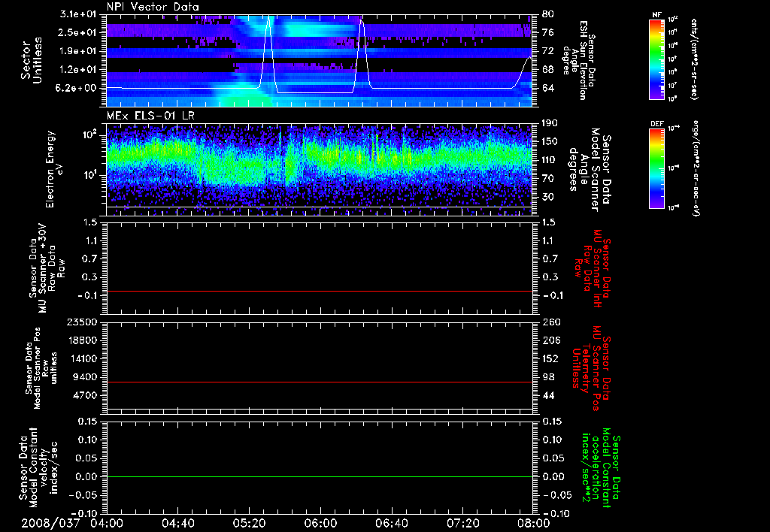Click the 04:40 time tick label
The image size is (770, 532).
pyautogui.click(x=177, y=524)
